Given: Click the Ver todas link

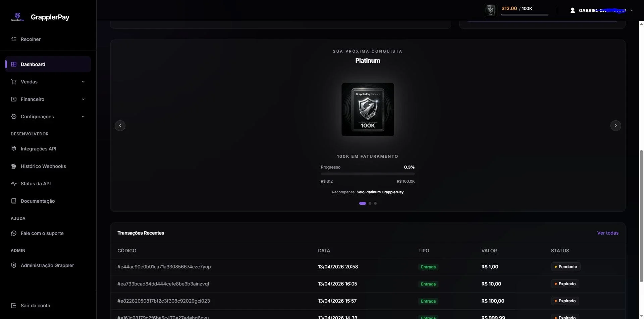Looking at the screenshot, I should (608, 233).
